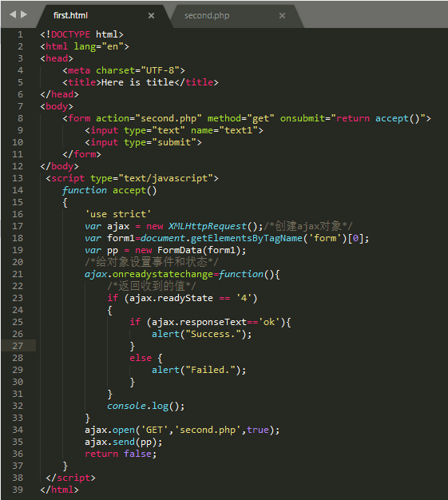Click the closing </body> tag
Image resolution: width=448 pixels, height=500 pixels.
coord(59,166)
